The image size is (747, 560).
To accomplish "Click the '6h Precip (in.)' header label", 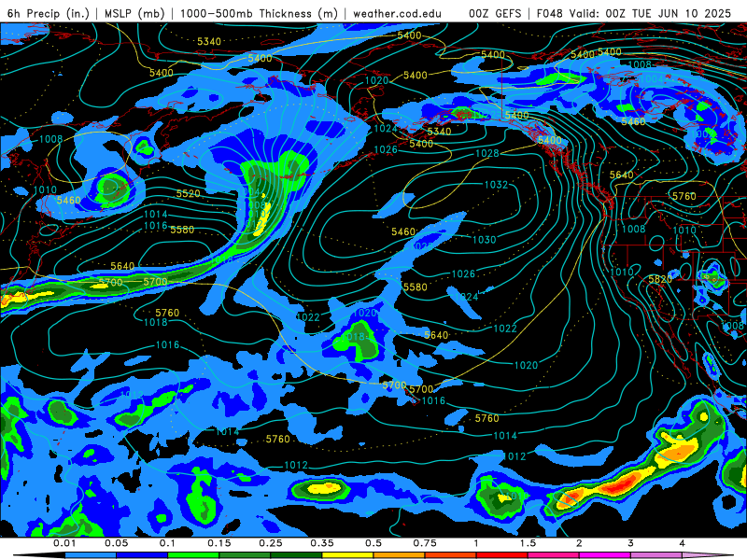I will 49,13.
